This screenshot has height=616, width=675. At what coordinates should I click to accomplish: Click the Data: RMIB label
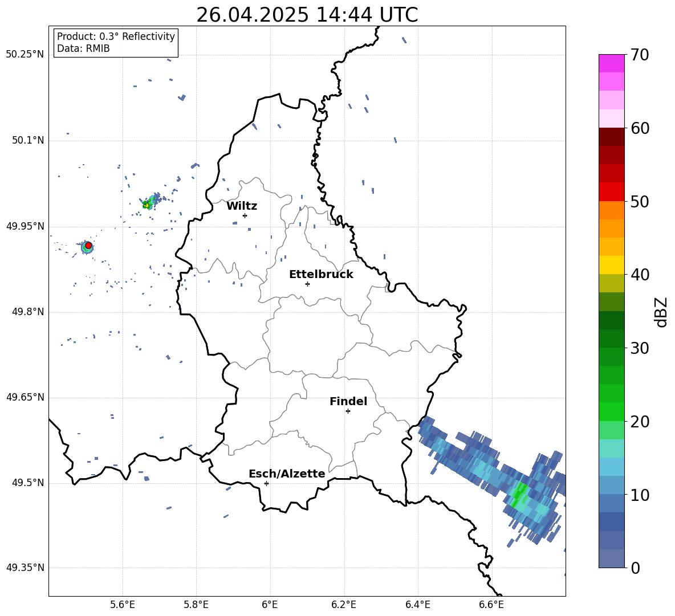coord(83,48)
